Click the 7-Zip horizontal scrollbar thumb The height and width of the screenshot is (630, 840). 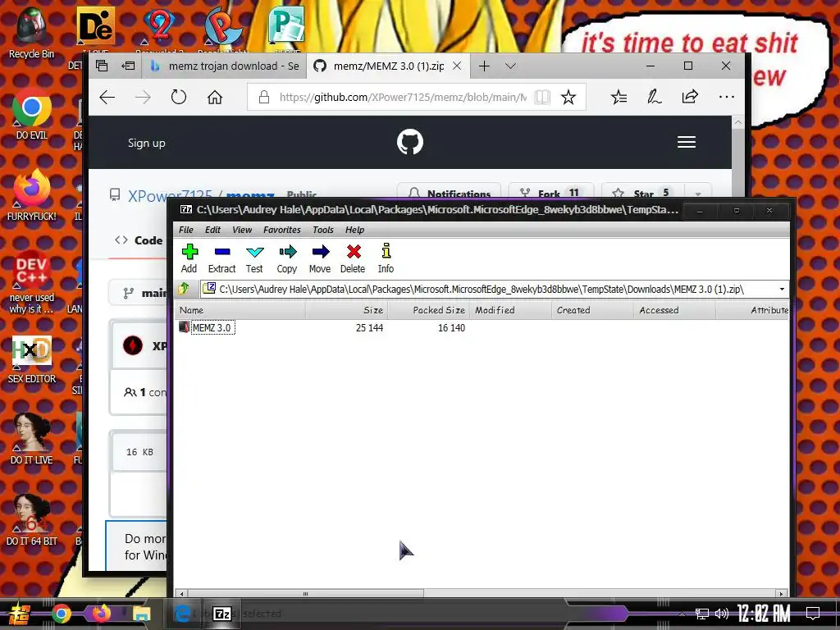[x=305, y=594]
